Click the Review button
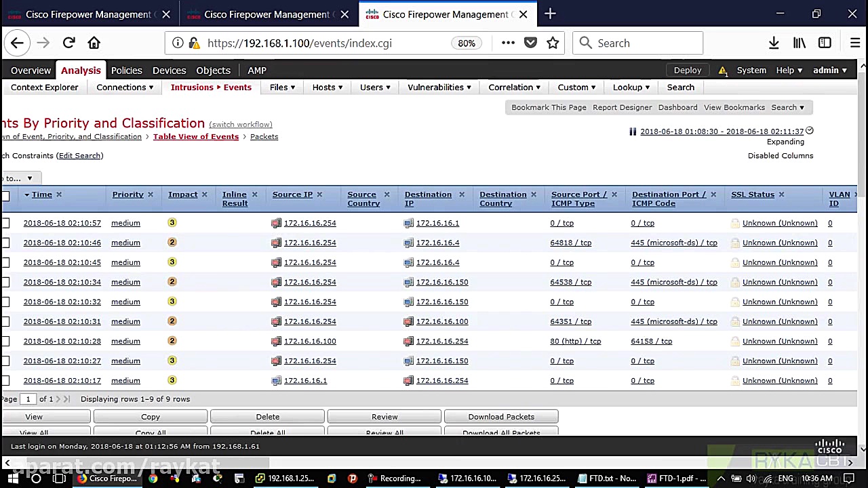The height and width of the screenshot is (488, 868). click(384, 417)
